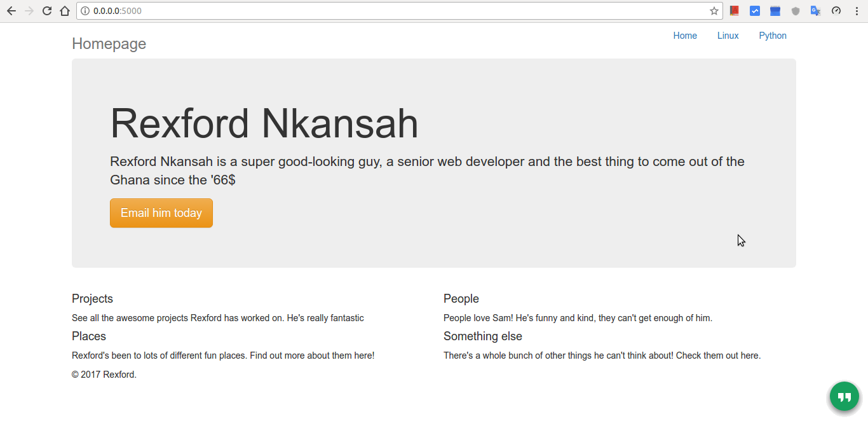Open the blue window-shaped extension icon
The height and width of the screenshot is (421, 868).
click(x=775, y=11)
